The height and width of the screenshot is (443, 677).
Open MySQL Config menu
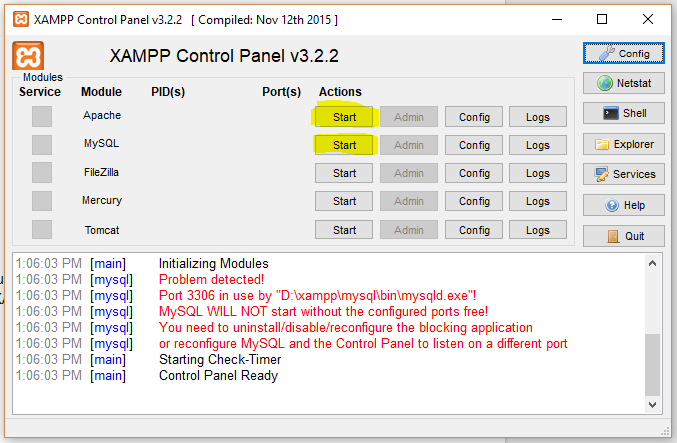[474, 145]
